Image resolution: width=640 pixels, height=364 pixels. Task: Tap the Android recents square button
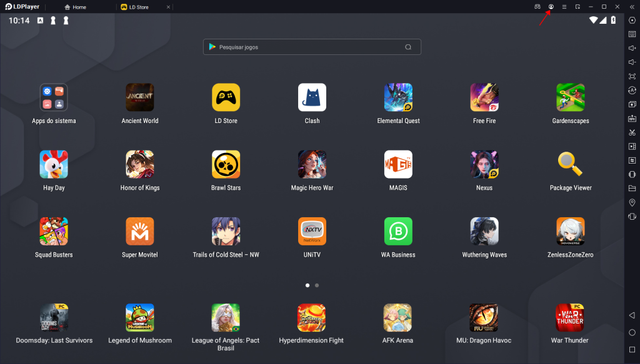(632, 350)
